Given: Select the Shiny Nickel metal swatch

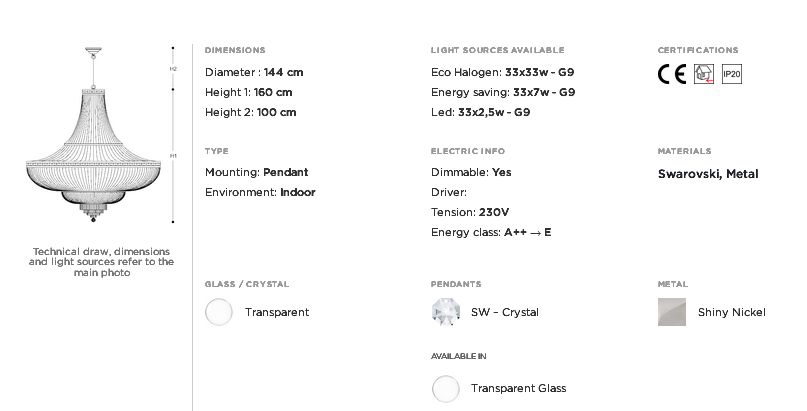Looking at the screenshot, I should (x=672, y=312).
